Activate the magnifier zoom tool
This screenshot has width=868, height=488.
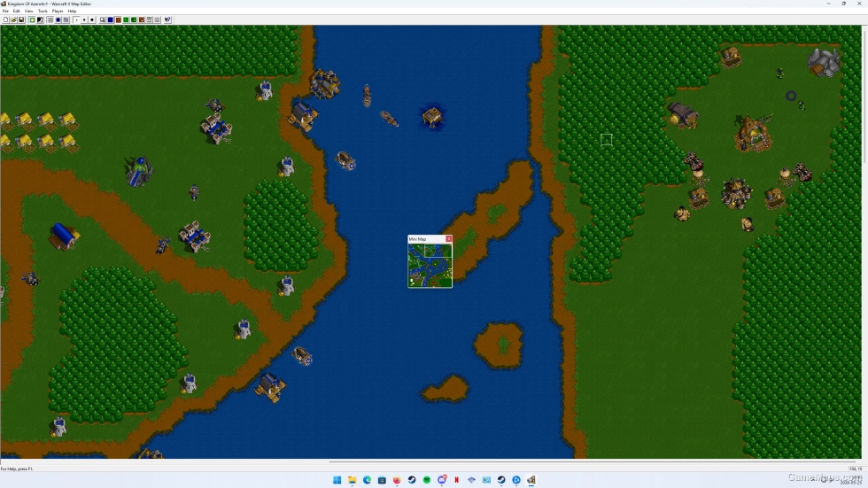103,19
